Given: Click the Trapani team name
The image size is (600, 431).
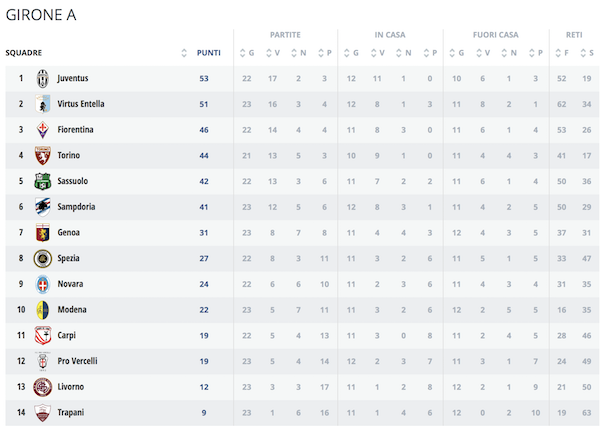Looking at the screenshot, I should (x=71, y=412).
